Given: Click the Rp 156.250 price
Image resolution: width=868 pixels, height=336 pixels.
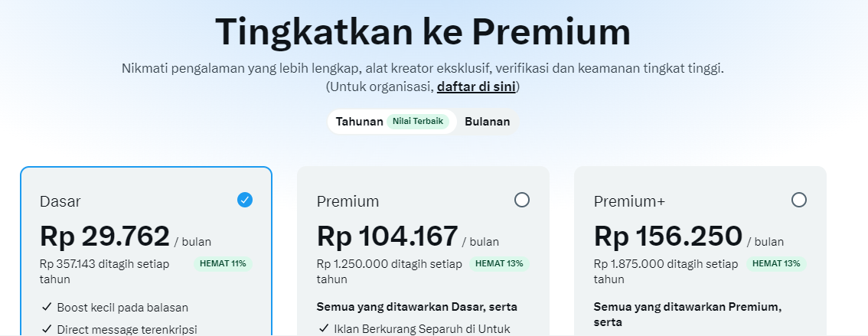Looking at the screenshot, I should (x=667, y=237).
